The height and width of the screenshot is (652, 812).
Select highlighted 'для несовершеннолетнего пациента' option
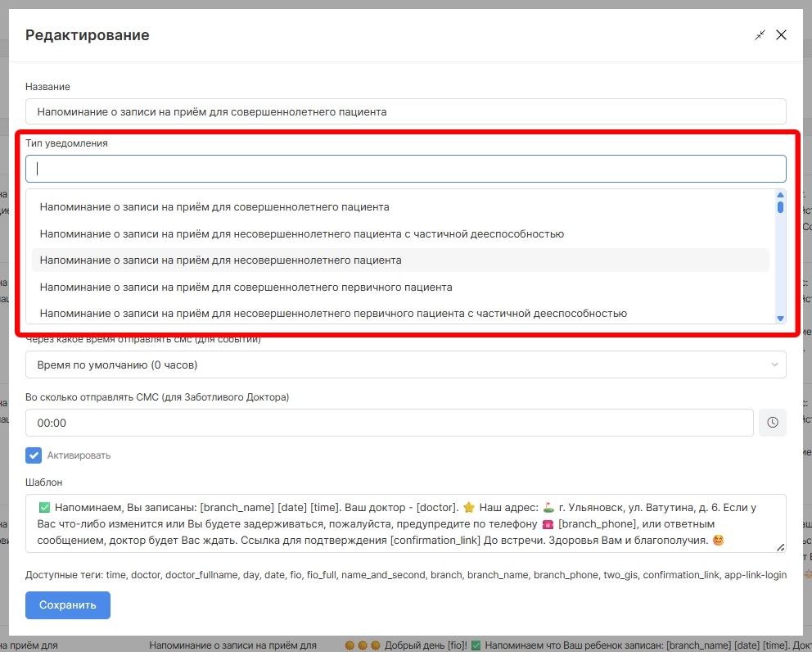click(x=221, y=260)
